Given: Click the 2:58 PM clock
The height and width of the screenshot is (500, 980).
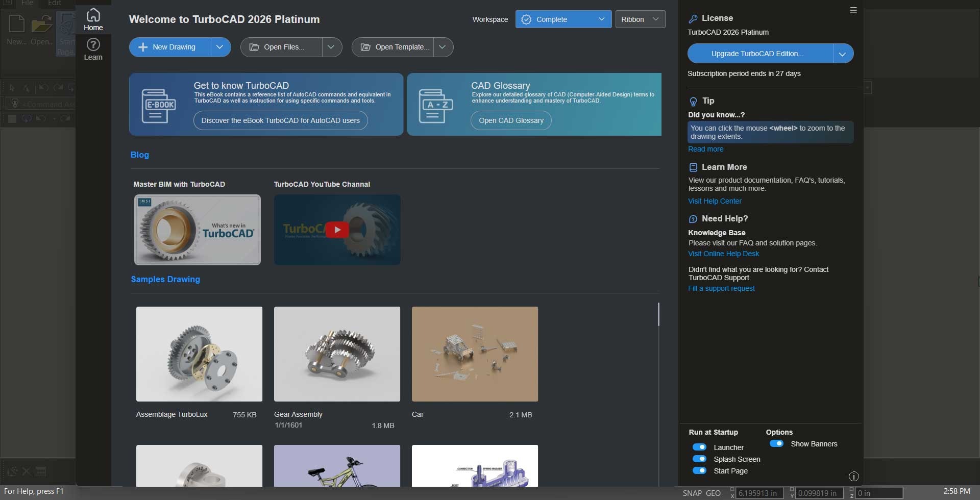Looking at the screenshot, I should 957,491.
